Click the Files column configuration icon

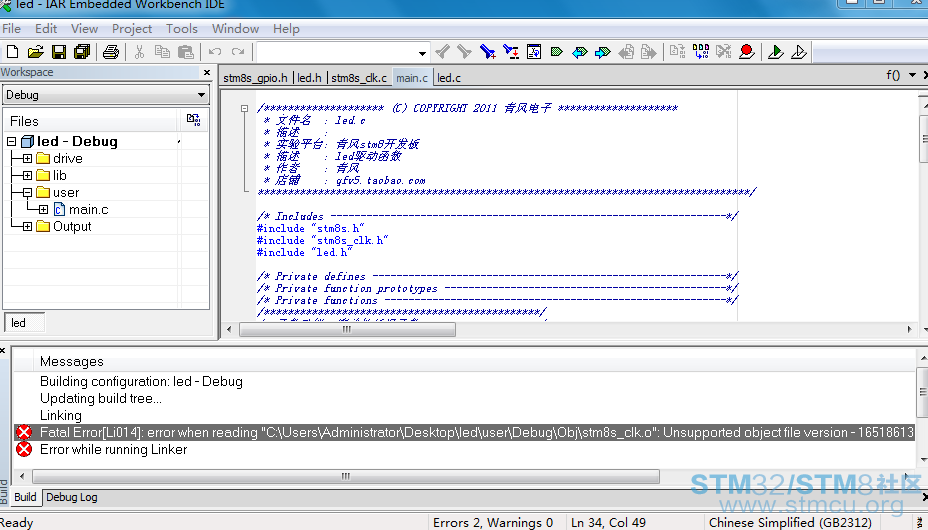click(194, 120)
